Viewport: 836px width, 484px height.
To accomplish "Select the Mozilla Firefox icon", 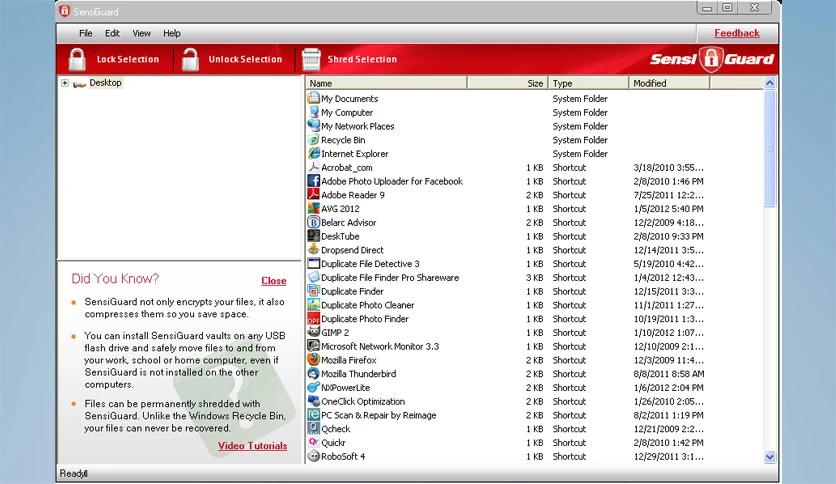I will 314,360.
